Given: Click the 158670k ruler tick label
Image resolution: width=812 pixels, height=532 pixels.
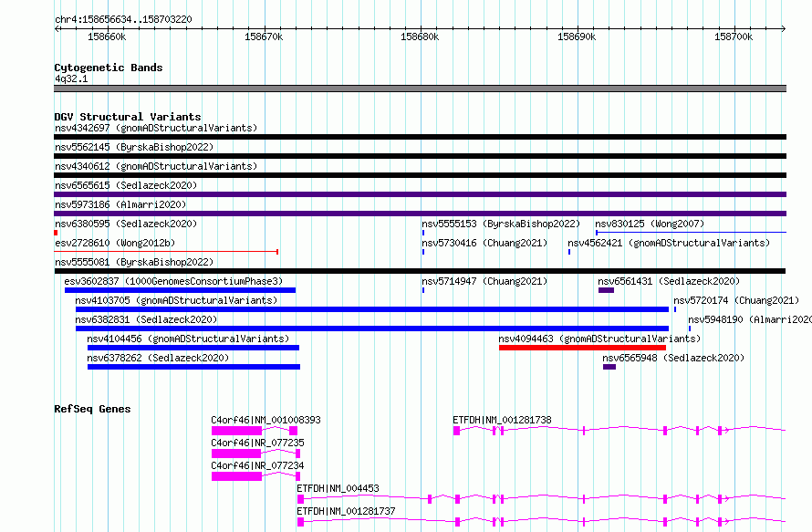Looking at the screenshot, I should click(264, 37).
